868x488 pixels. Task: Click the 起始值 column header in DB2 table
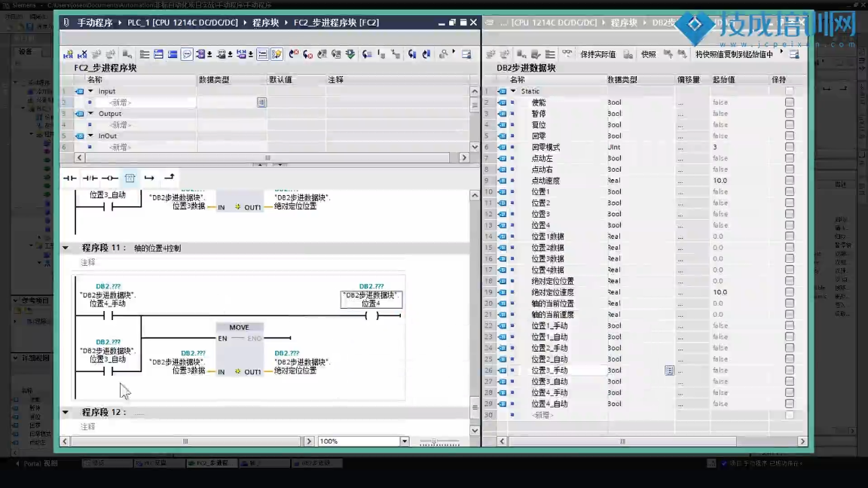coord(738,80)
